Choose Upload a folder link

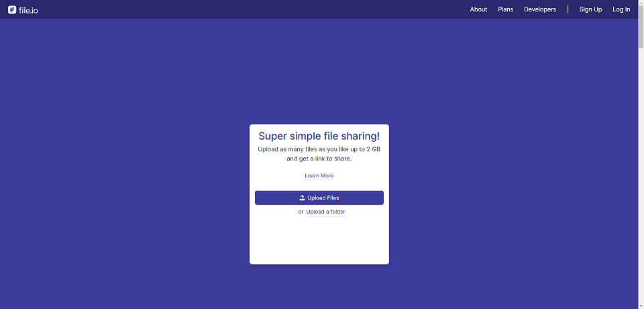[326, 212]
